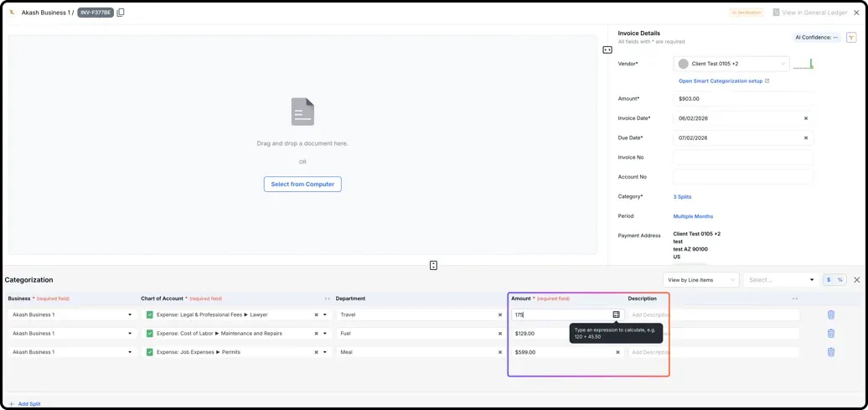This screenshot has width=868, height=410.
Task: Click Add Description field in Meal row
Action: point(714,352)
